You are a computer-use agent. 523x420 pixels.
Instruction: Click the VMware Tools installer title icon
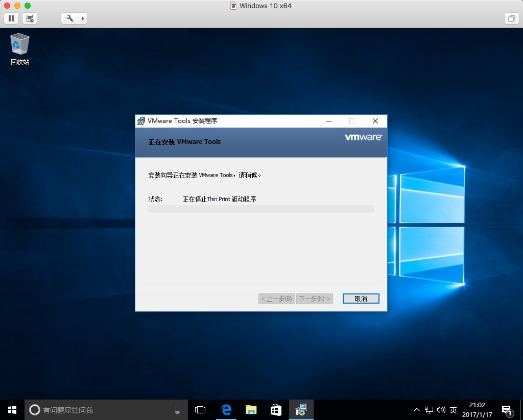tap(141, 121)
